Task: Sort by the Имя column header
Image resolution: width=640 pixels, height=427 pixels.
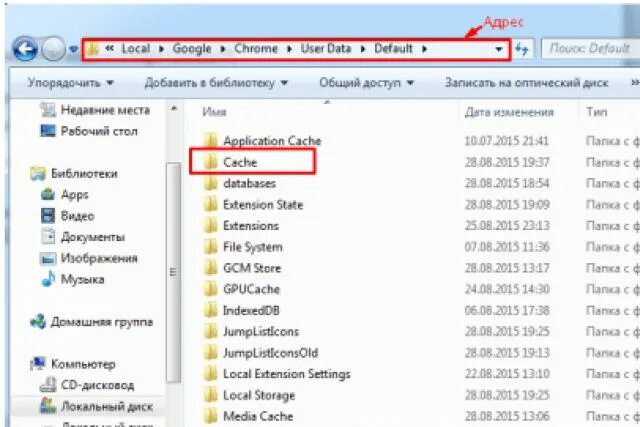Action: (x=214, y=112)
